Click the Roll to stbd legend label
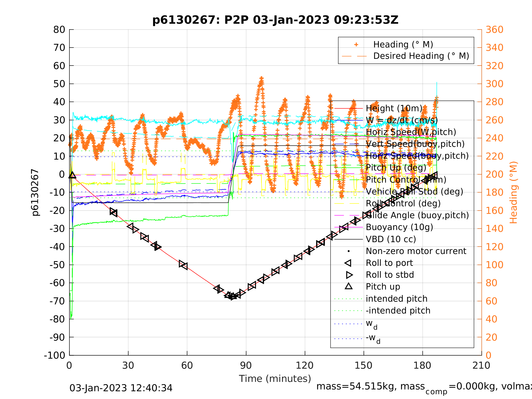The width and height of the screenshot is (532, 399). 390,275
